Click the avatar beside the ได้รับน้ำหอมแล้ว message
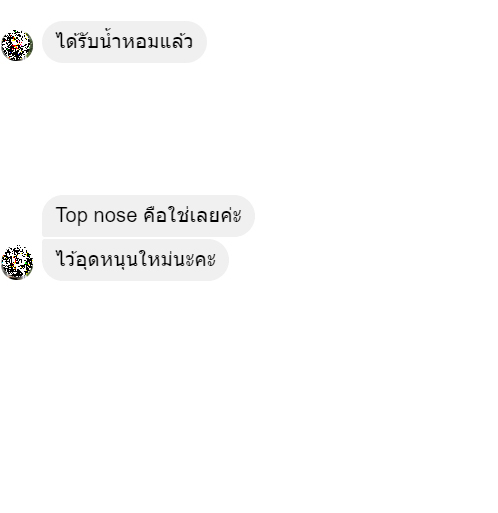The width and height of the screenshot is (498, 513). coord(17,45)
